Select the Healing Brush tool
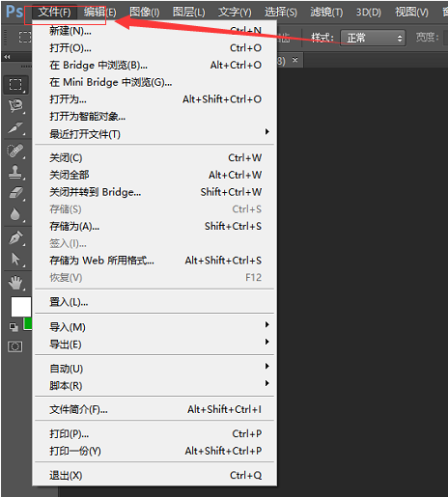This screenshot has width=448, height=497. click(15, 151)
